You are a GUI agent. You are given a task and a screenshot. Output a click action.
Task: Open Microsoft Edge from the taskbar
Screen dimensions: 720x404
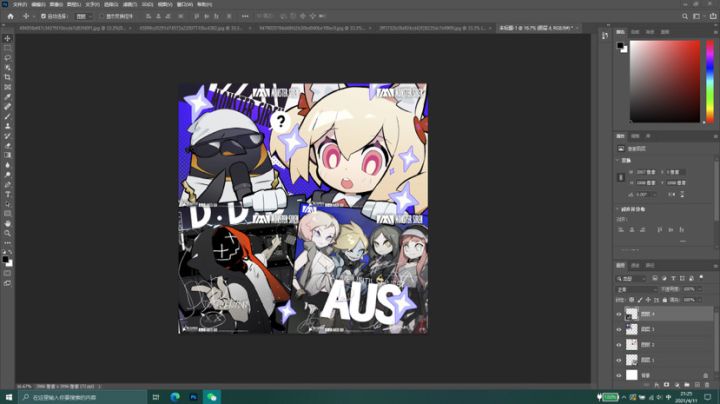click(175, 397)
